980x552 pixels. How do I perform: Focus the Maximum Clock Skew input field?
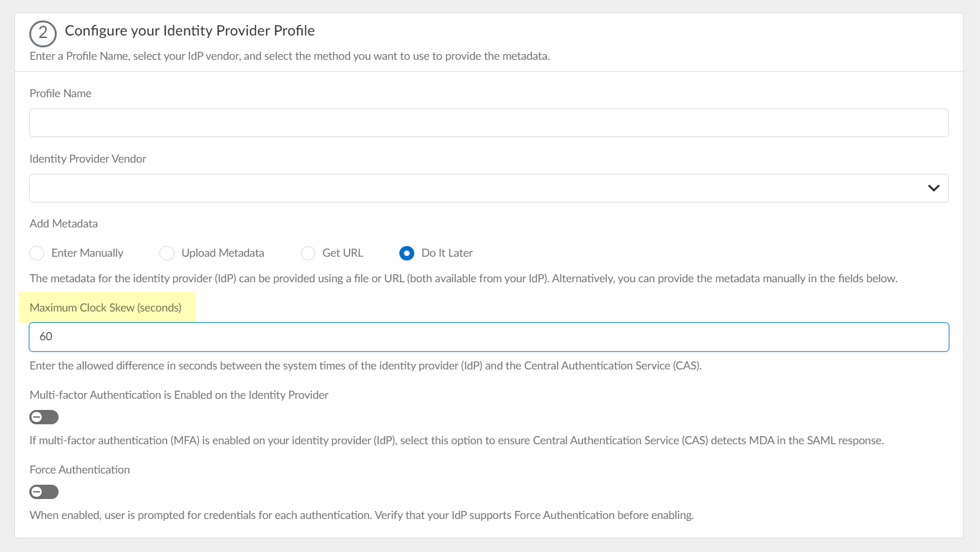coord(488,337)
